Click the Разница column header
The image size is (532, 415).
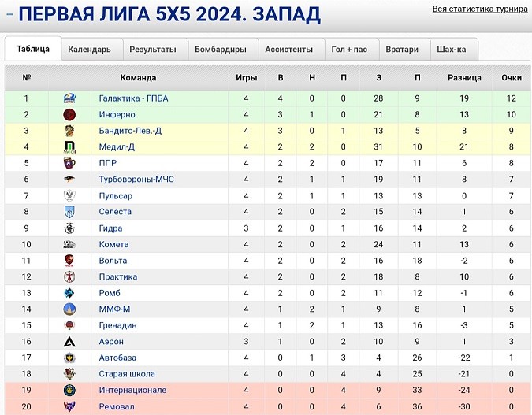pyautogui.click(x=464, y=78)
